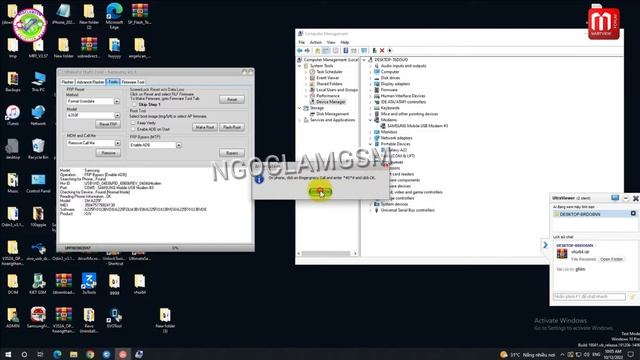Collapse the Modems device node
640x360 pixels.
click(371, 120)
